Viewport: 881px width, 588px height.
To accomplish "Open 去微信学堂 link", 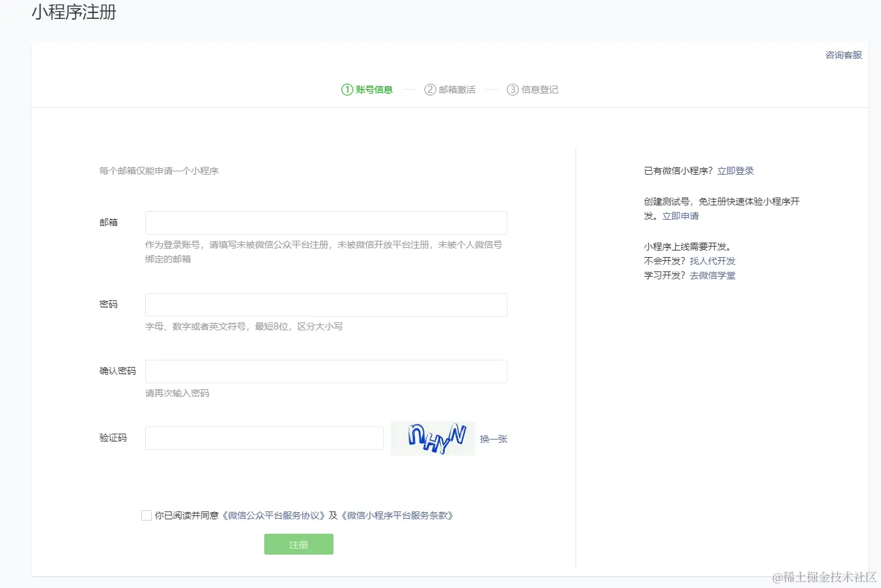I will tap(713, 275).
